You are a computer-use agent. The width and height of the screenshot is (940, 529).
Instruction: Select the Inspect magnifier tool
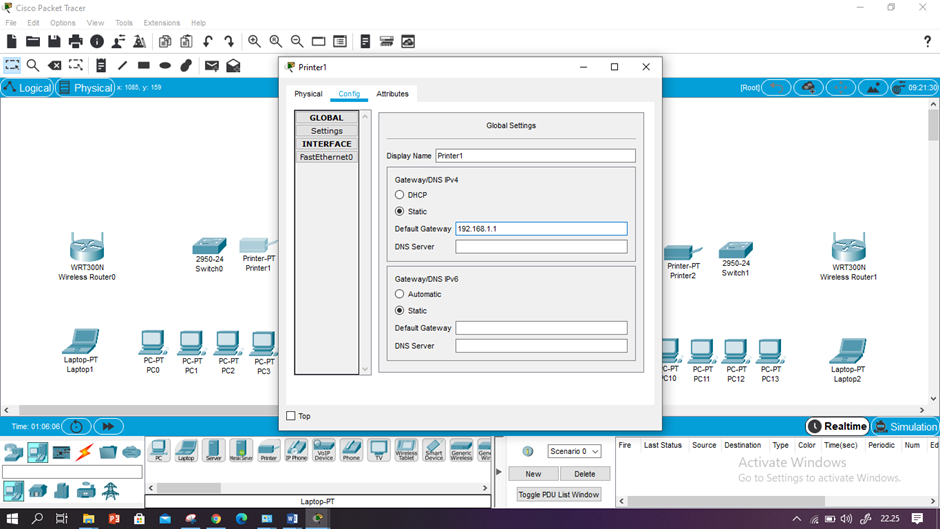point(33,65)
